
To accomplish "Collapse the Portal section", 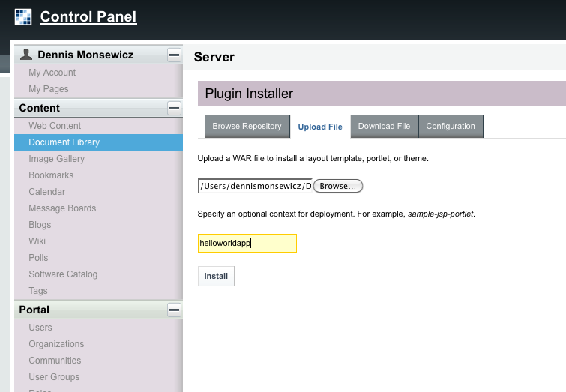I will pos(174,310).
